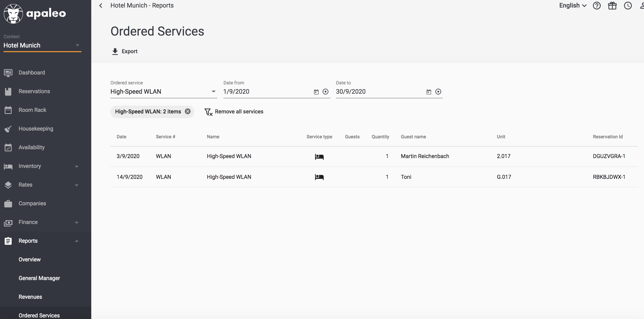
Task: Open the Hotel Munich context dropdown
Action: pos(42,45)
